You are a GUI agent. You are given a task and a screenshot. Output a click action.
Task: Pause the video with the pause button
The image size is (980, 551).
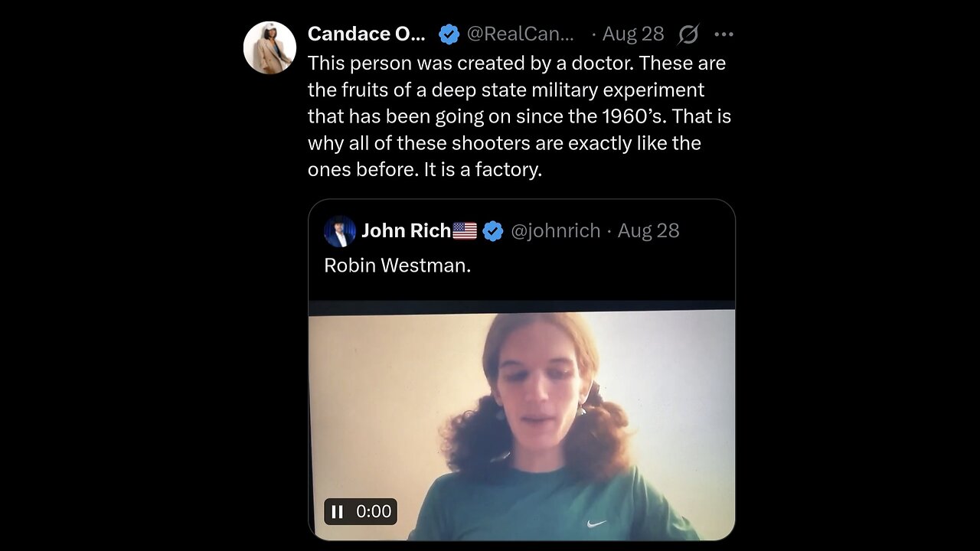(337, 511)
